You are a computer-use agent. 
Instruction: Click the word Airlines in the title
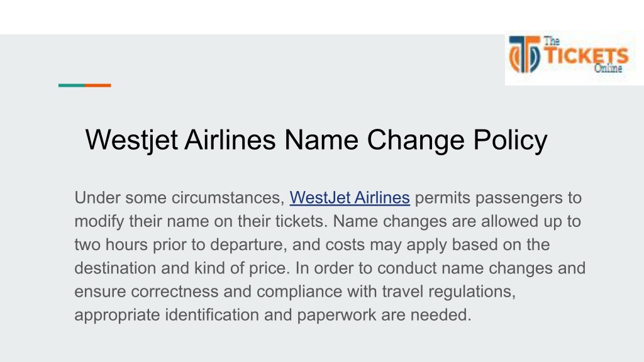pyautogui.click(x=230, y=140)
